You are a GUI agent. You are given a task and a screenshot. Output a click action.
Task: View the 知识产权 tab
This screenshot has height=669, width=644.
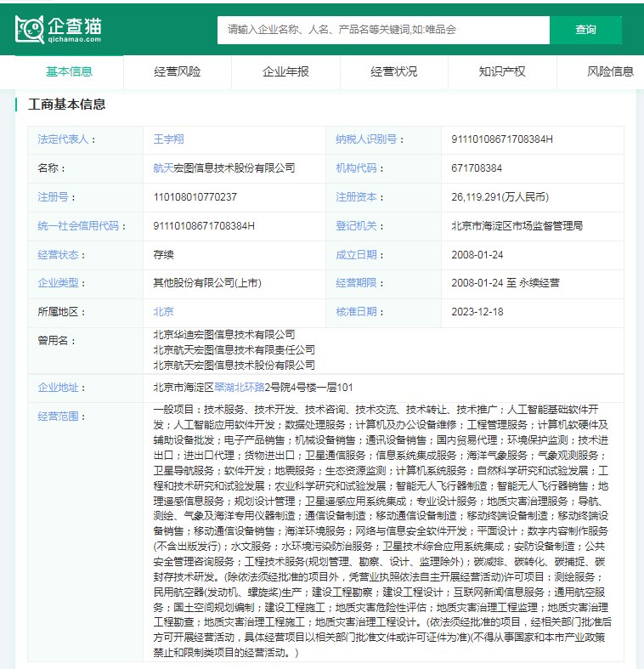click(x=501, y=72)
